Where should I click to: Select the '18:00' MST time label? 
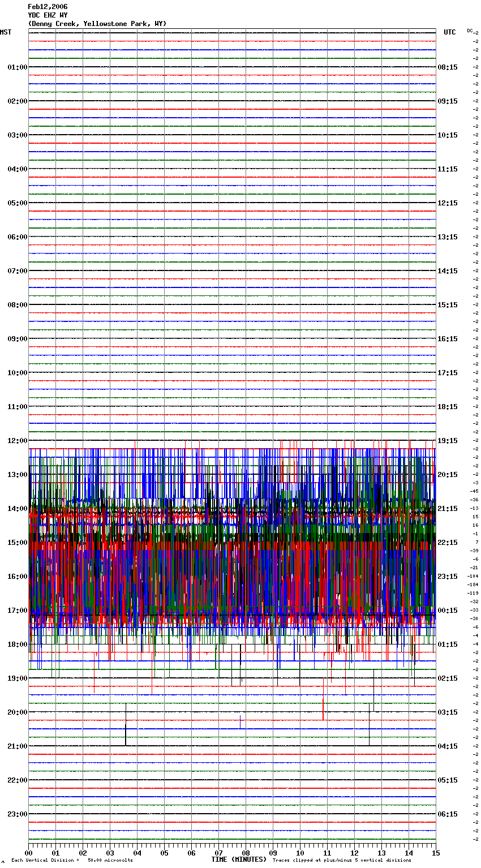coord(17,644)
